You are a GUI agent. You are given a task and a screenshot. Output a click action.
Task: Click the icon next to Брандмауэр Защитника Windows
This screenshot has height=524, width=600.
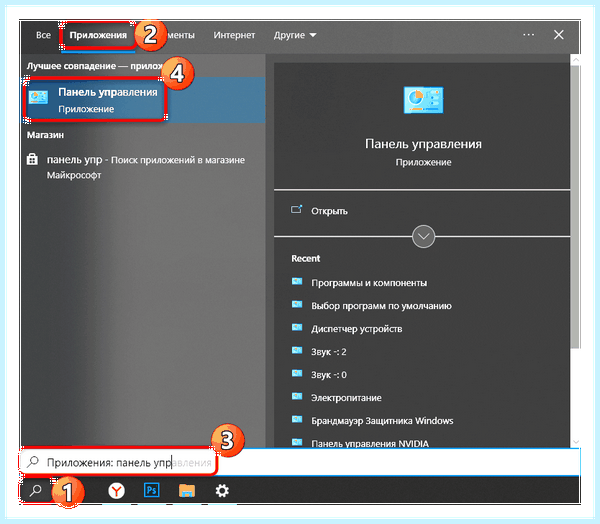297,419
